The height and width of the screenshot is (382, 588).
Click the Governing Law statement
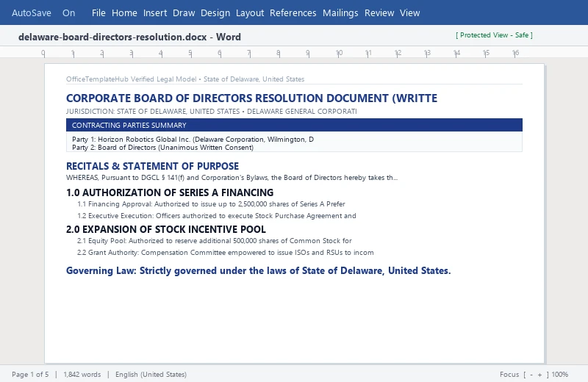(x=259, y=270)
